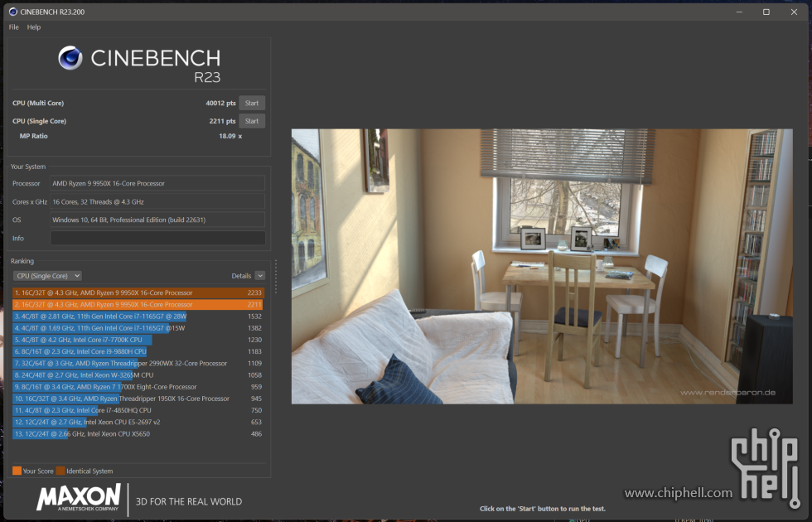Select the Xeon X5650 ranking row
Image resolution: width=812 pixels, height=522 pixels.
coord(138,434)
